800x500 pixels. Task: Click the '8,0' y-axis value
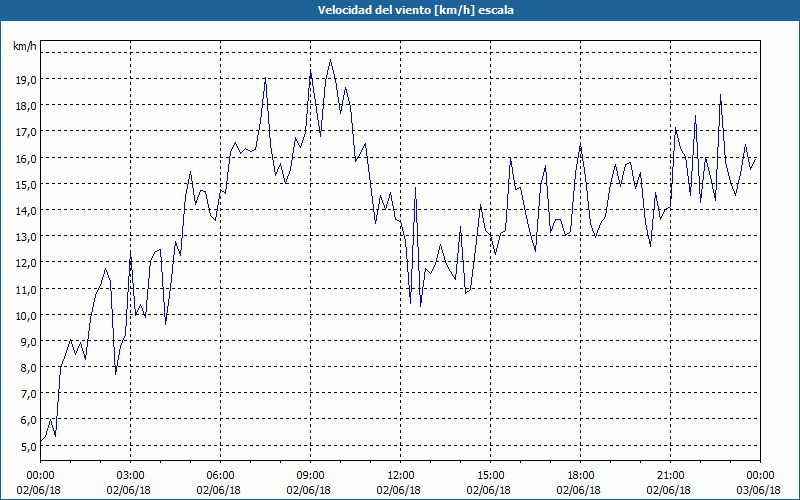28,367
